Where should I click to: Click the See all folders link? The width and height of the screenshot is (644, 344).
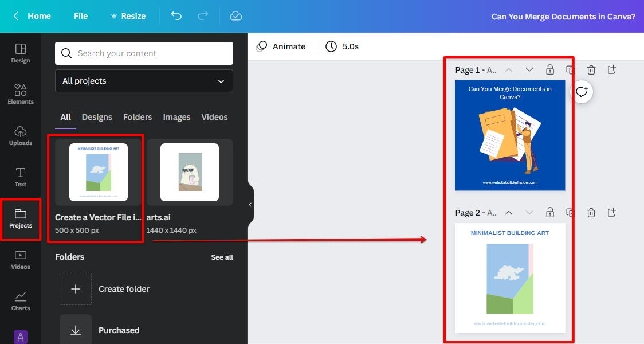[x=222, y=257]
